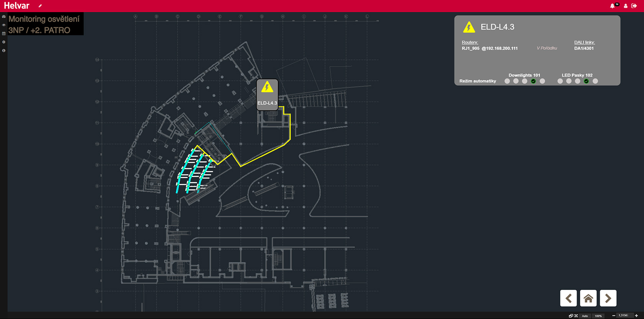Open the notifications bell in header
The image size is (644, 319).
pyautogui.click(x=612, y=6)
